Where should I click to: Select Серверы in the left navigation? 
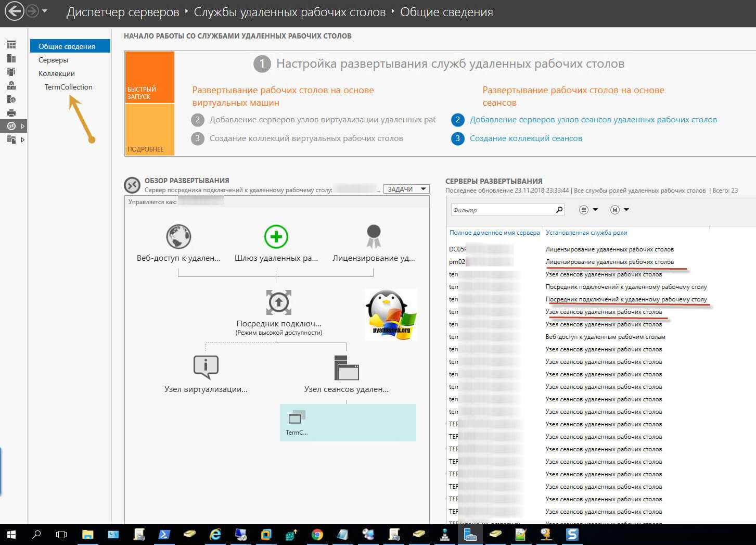coord(53,60)
